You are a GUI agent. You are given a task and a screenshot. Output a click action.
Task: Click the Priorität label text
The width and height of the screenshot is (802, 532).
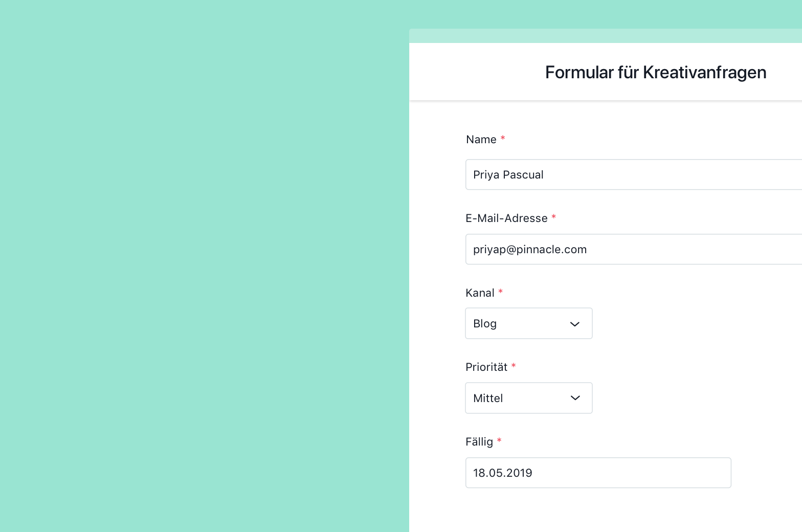tap(486, 367)
